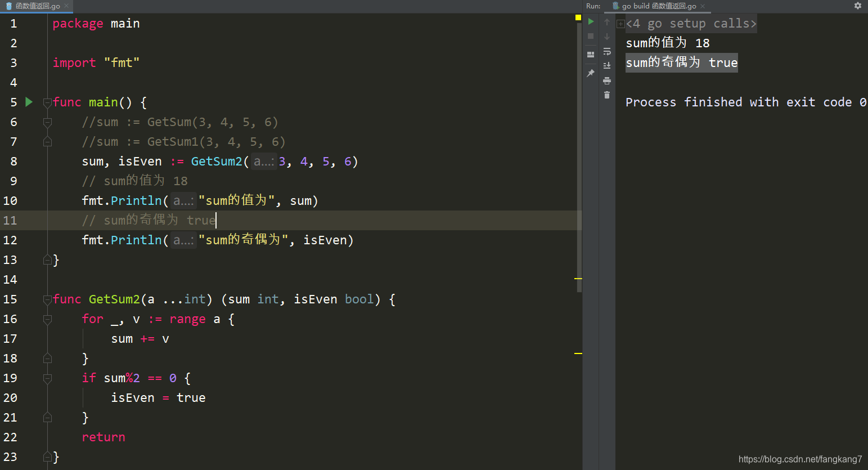Image resolution: width=868 pixels, height=470 pixels.
Task: Collapse func GetSum2 at line 15
Action: 47,299
